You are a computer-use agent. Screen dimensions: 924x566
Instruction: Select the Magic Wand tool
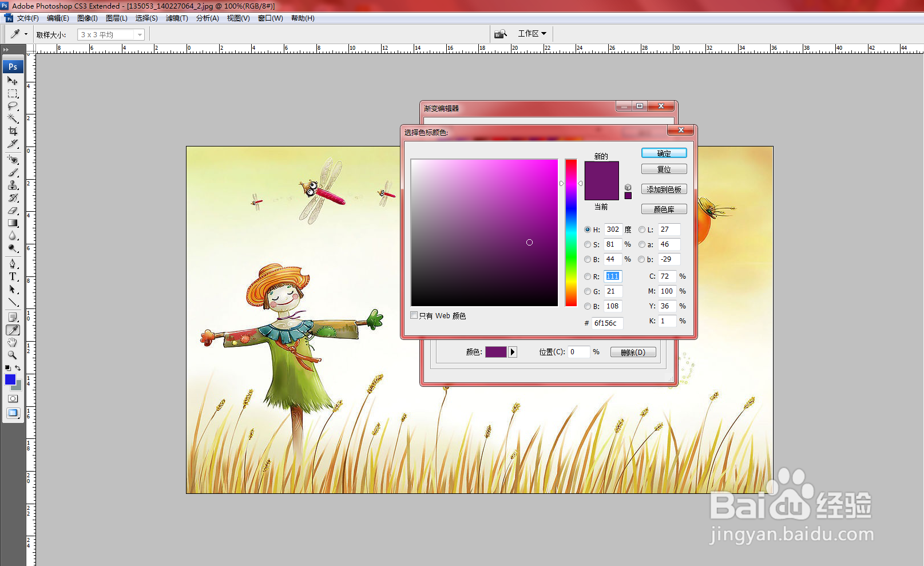coord(13,118)
